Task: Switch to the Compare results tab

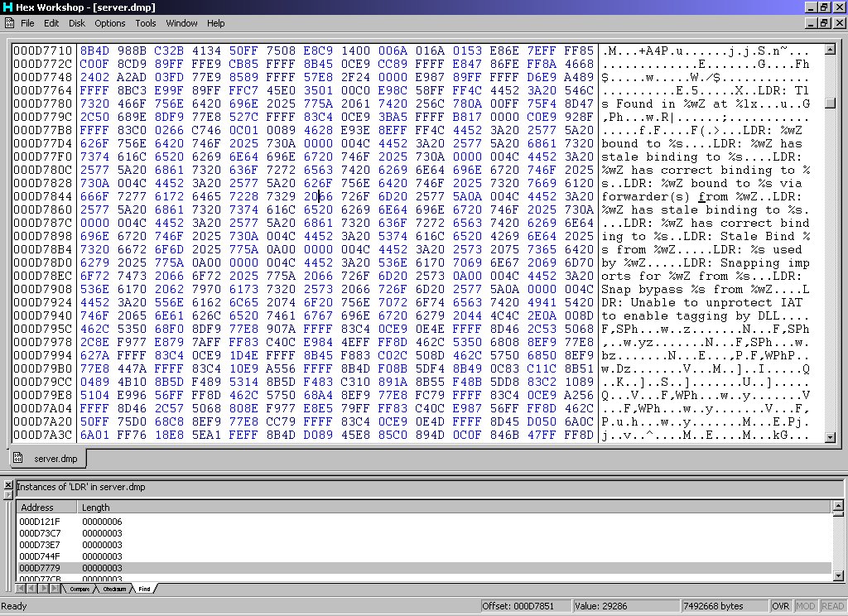Action: 79,589
